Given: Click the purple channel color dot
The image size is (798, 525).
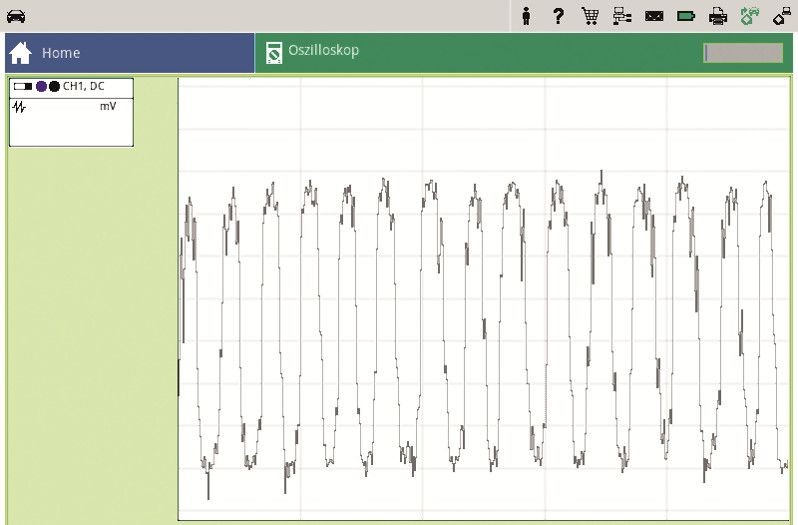Looking at the screenshot, I should 41,87.
